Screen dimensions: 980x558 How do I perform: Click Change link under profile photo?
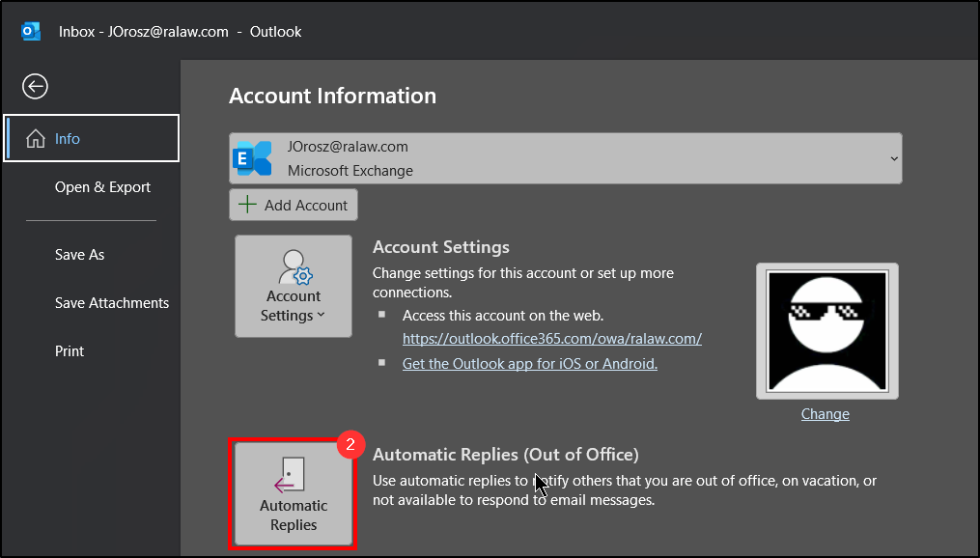click(825, 414)
